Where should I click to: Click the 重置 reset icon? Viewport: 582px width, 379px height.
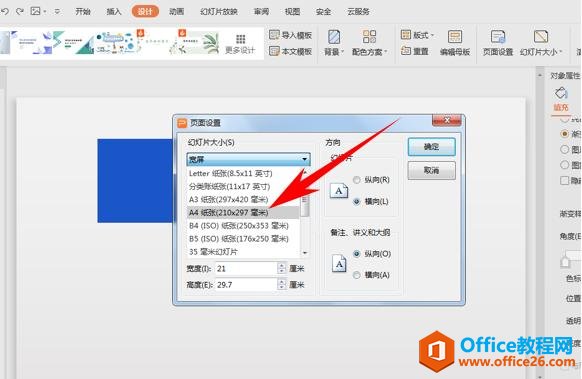[x=406, y=51]
